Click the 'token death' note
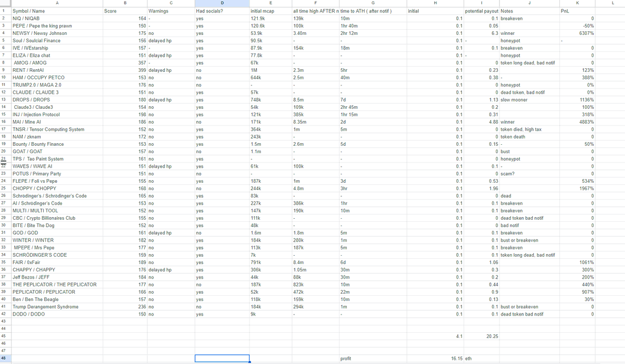This screenshot has width=625, height=364. [513, 136]
